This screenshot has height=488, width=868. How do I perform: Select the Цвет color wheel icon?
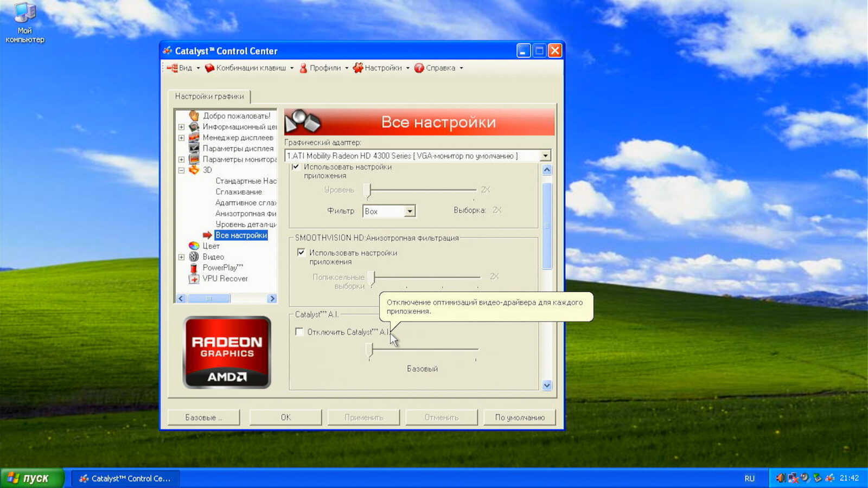coord(194,246)
